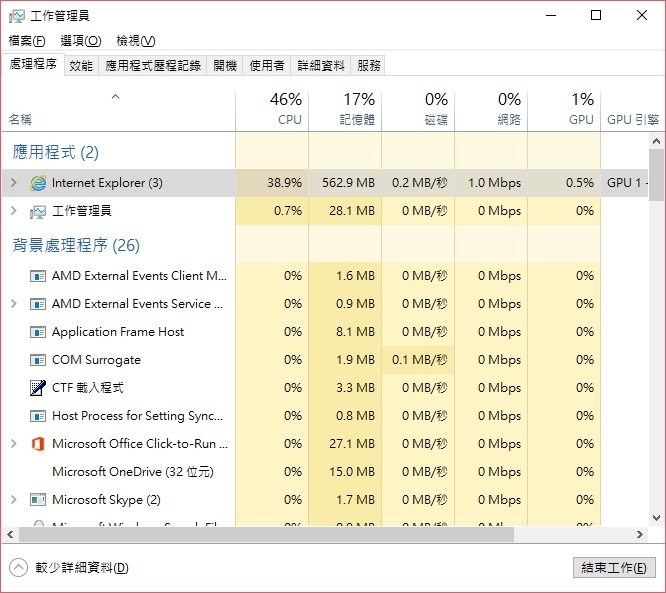Click the 562.9 MB memory value
Screen dimensions: 666x593
tap(348, 183)
